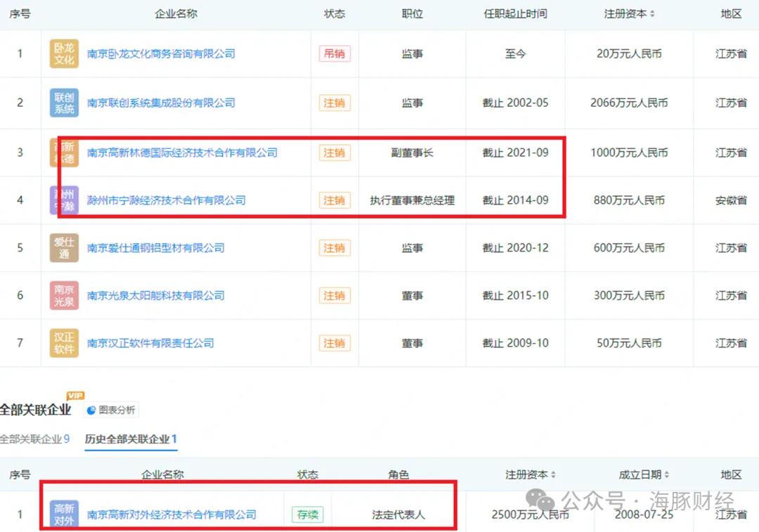Click the 注销 tag for 南京高新林德
Image resolution: width=759 pixels, height=532 pixels.
tap(335, 153)
